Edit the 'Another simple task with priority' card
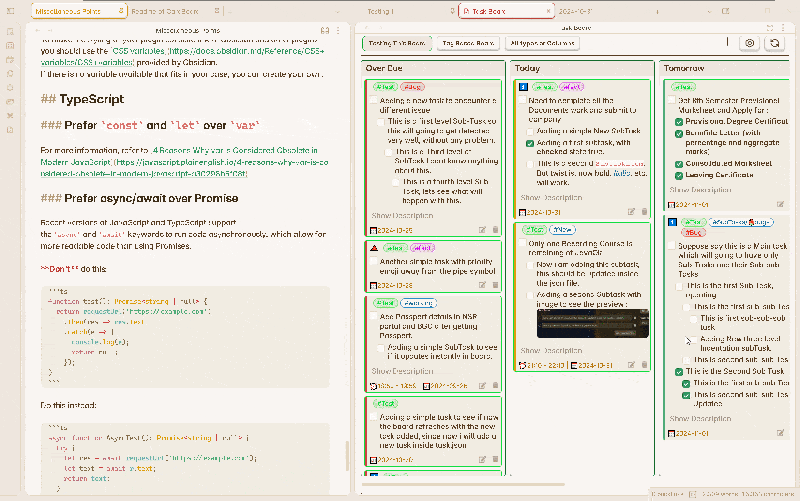 coord(482,285)
